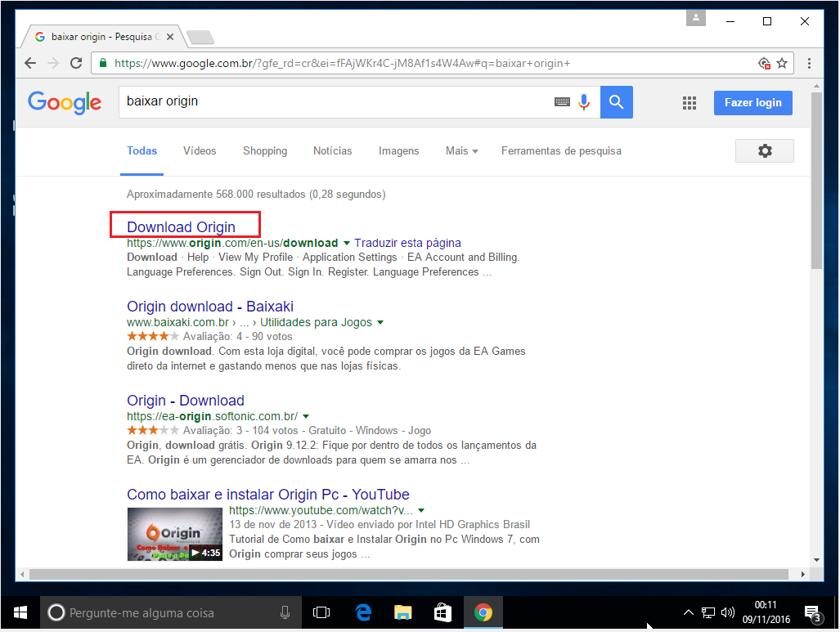Image resolution: width=840 pixels, height=632 pixels.
Task: Expand options arrow for YouTube result
Action: coord(421,510)
